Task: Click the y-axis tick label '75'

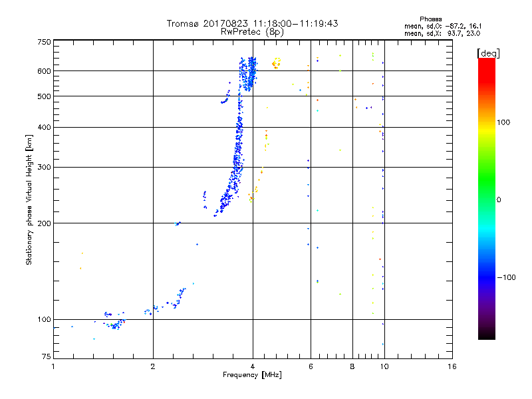Action: pyautogui.click(x=47, y=356)
